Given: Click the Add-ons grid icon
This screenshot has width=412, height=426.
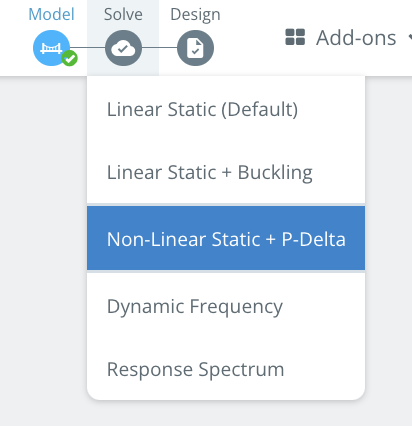Looking at the screenshot, I should click(x=295, y=37).
